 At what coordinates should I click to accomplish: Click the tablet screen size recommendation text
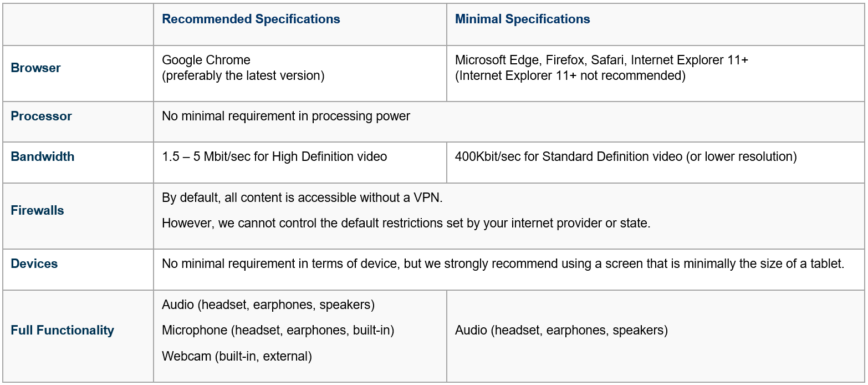point(503,264)
